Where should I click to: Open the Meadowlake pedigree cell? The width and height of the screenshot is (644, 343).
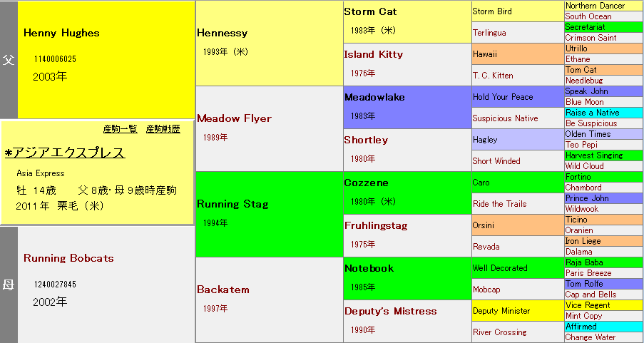[x=375, y=97]
